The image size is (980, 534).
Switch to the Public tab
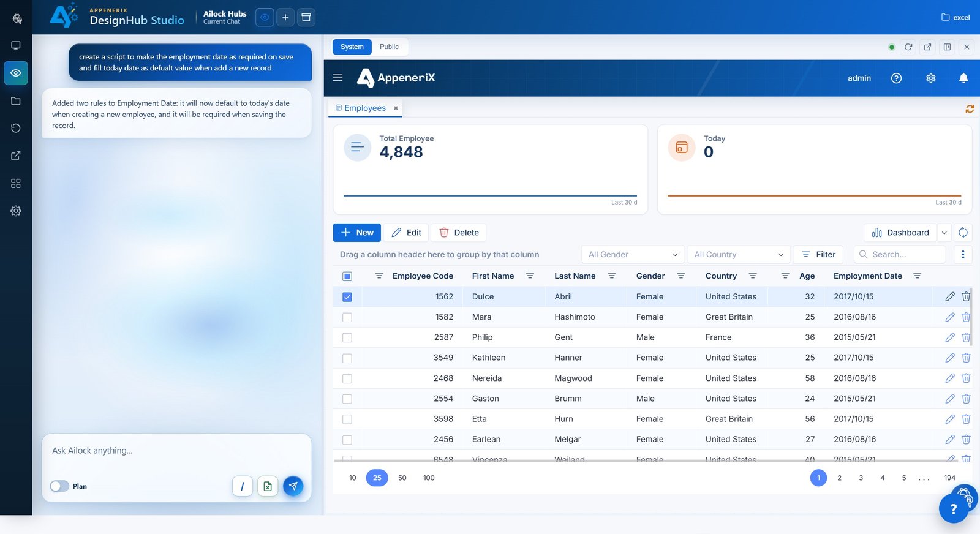(389, 47)
